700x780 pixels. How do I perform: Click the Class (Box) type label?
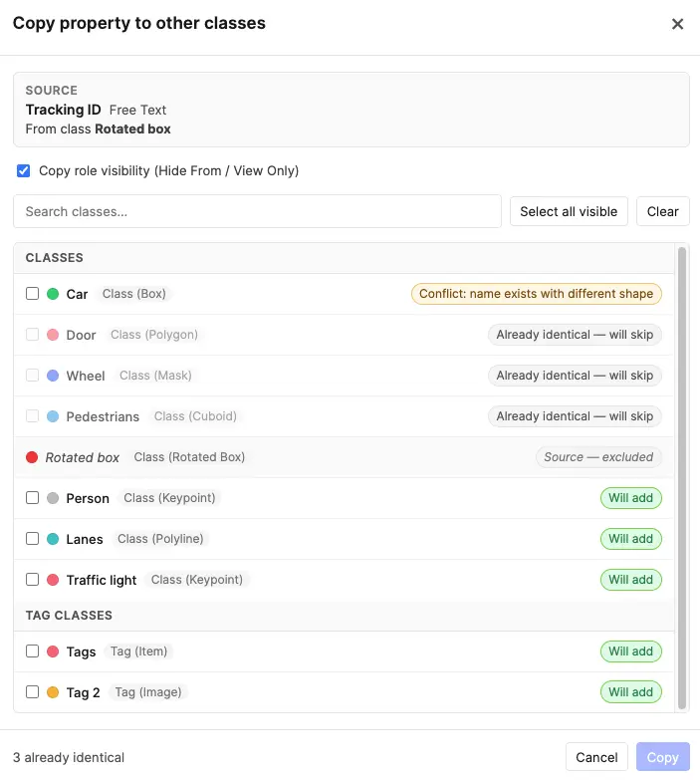[134, 294]
